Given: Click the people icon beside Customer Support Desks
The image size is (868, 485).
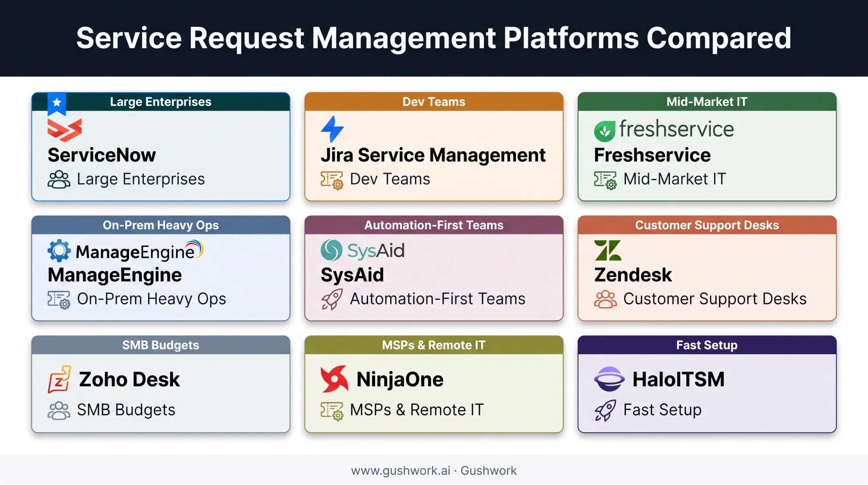Looking at the screenshot, I should [605, 299].
